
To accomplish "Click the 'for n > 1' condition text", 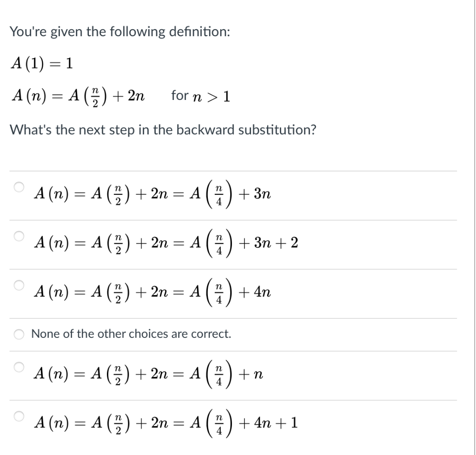I will tap(200, 96).
